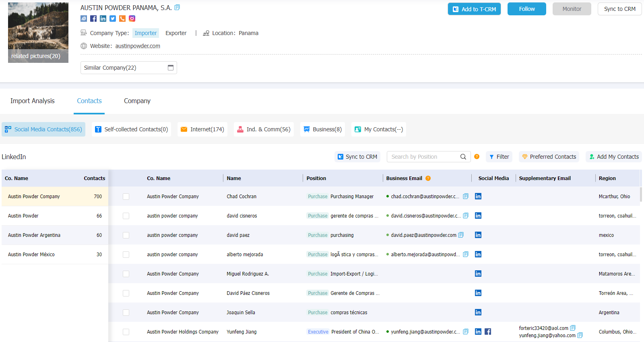Open the company's Twitter icon
The height and width of the screenshot is (342, 644).
(113, 19)
